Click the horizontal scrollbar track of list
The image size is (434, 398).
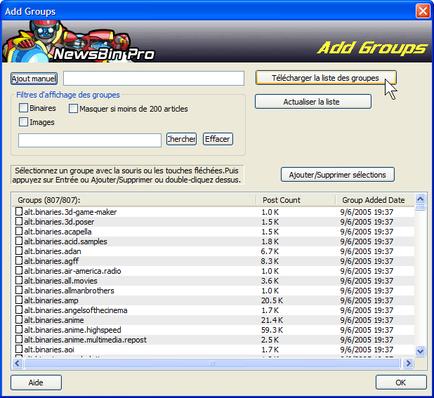tap(212, 363)
